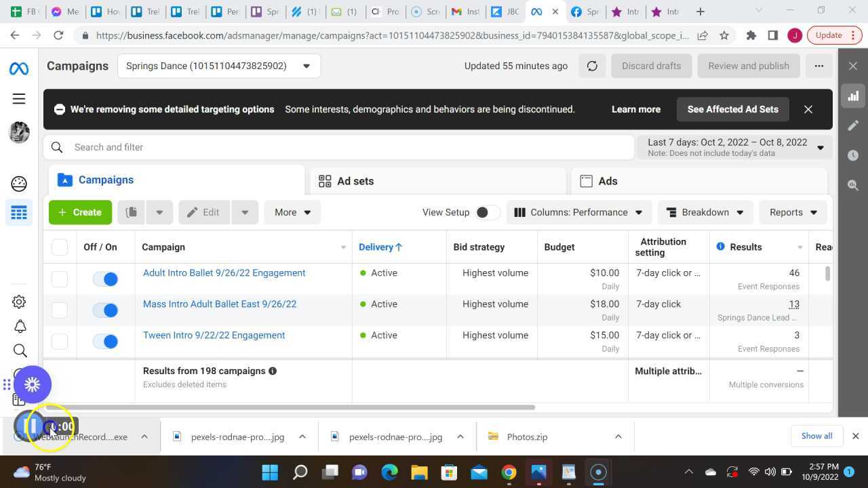Open the three-dot more options menu
Screen dimensions: 868x488
(818, 66)
